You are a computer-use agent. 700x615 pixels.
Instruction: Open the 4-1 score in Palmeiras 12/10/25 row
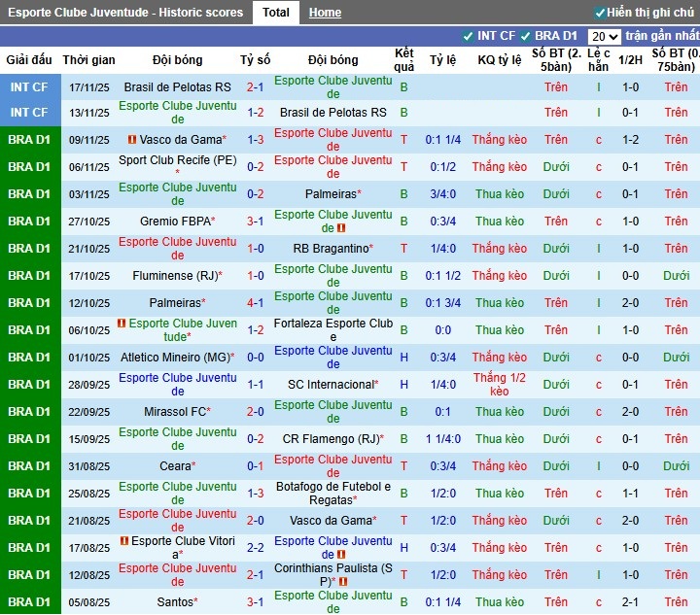pos(255,303)
